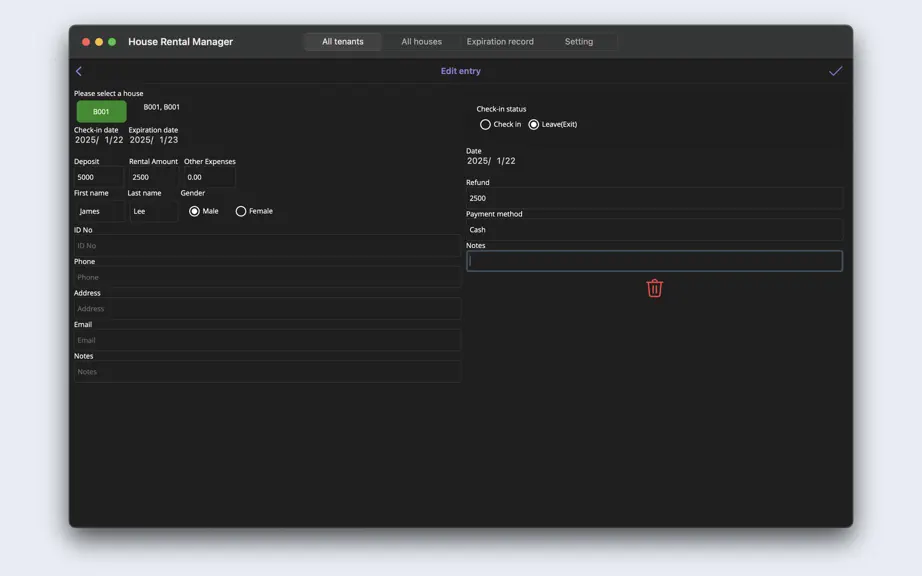Image resolution: width=922 pixels, height=576 pixels.
Task: Click the 'Edit entry' title
Action: tap(460, 71)
